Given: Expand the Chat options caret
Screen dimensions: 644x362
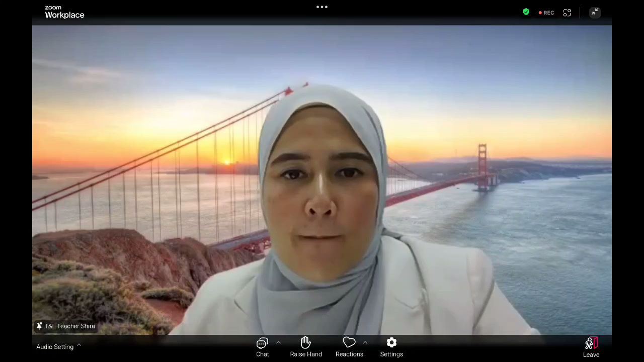Looking at the screenshot, I should tap(278, 342).
